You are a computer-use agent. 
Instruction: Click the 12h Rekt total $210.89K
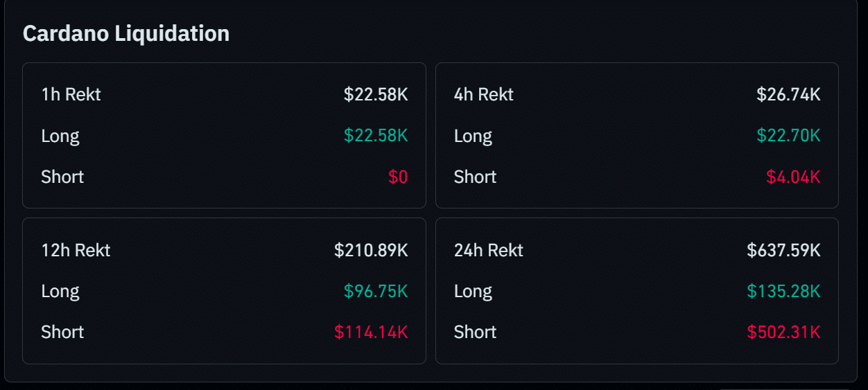371,250
